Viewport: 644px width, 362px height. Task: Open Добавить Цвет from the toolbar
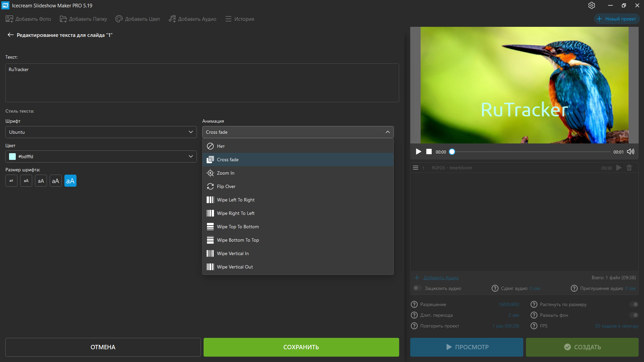pyautogui.click(x=138, y=19)
